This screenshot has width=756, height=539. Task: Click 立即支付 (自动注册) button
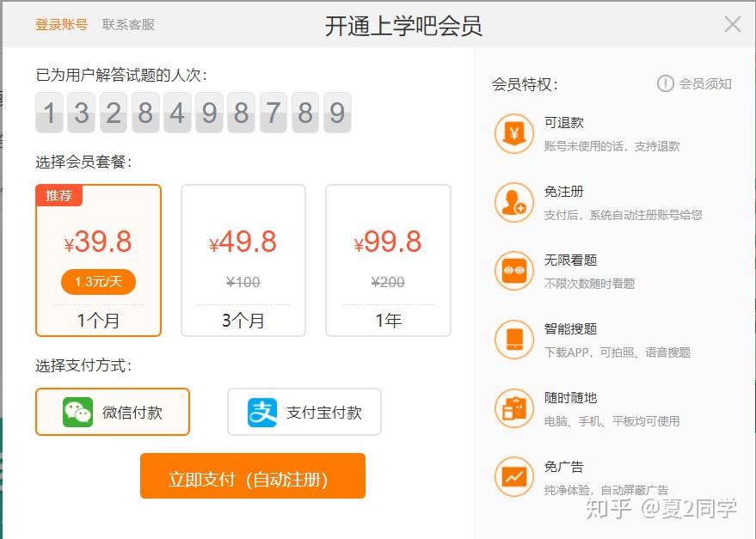pyautogui.click(x=253, y=476)
